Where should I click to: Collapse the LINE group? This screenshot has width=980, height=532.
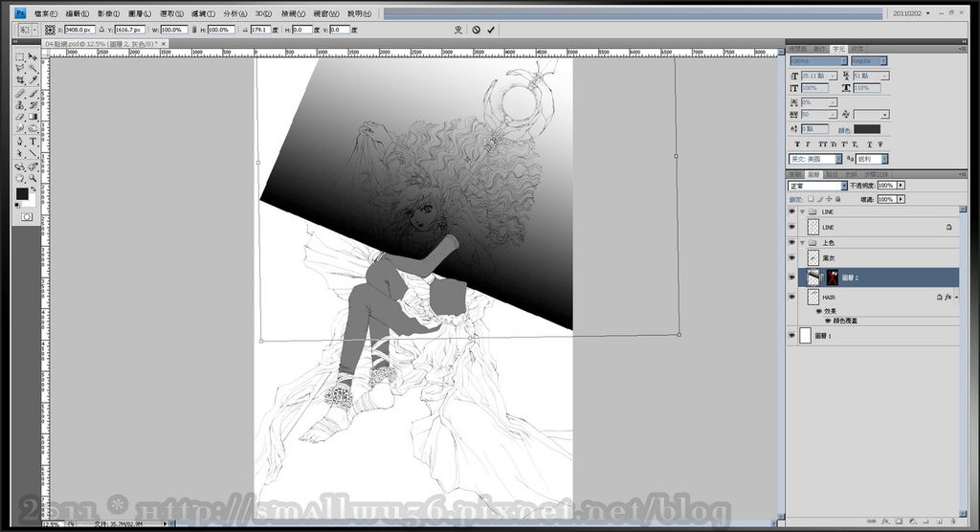tap(803, 211)
